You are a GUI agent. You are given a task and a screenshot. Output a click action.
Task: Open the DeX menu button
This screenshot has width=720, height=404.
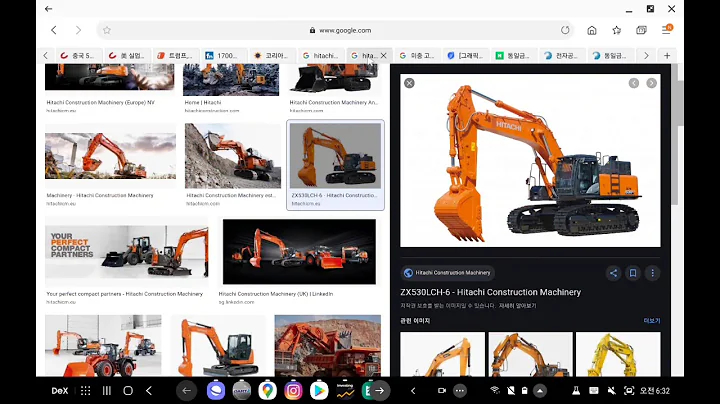point(60,391)
